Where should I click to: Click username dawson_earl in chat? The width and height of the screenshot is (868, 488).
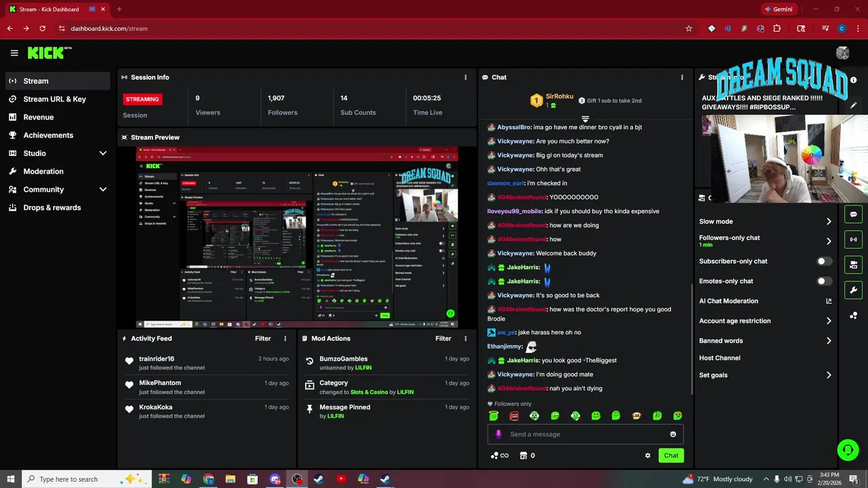pos(505,183)
